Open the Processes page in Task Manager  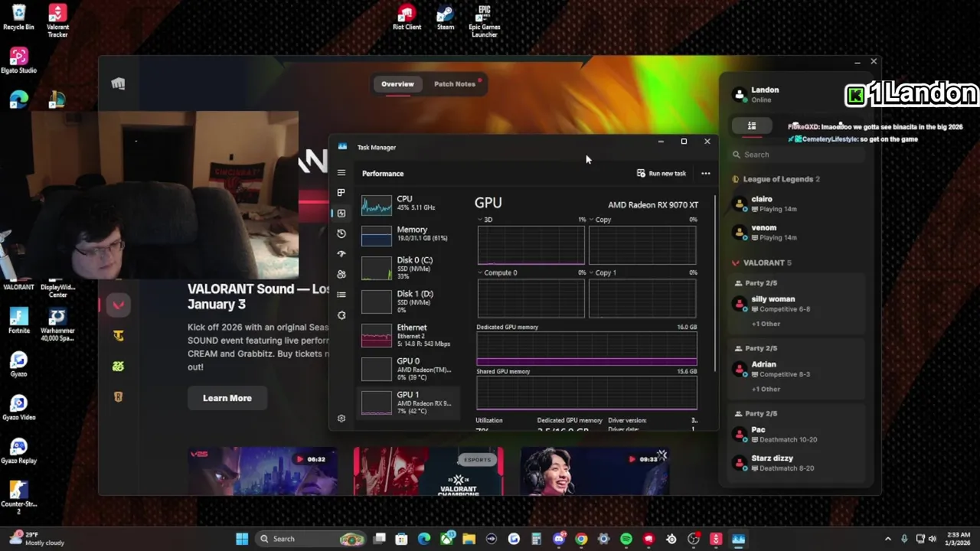coord(341,192)
